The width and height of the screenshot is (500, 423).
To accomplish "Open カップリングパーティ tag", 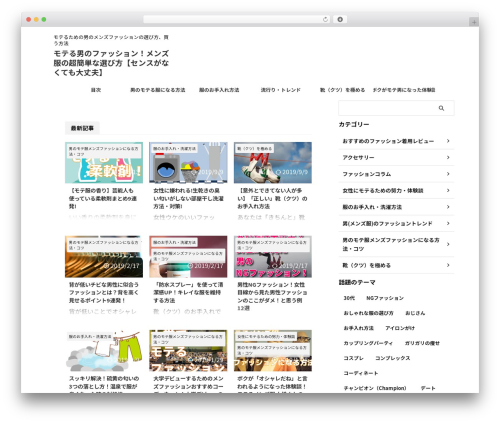I will (x=368, y=343).
